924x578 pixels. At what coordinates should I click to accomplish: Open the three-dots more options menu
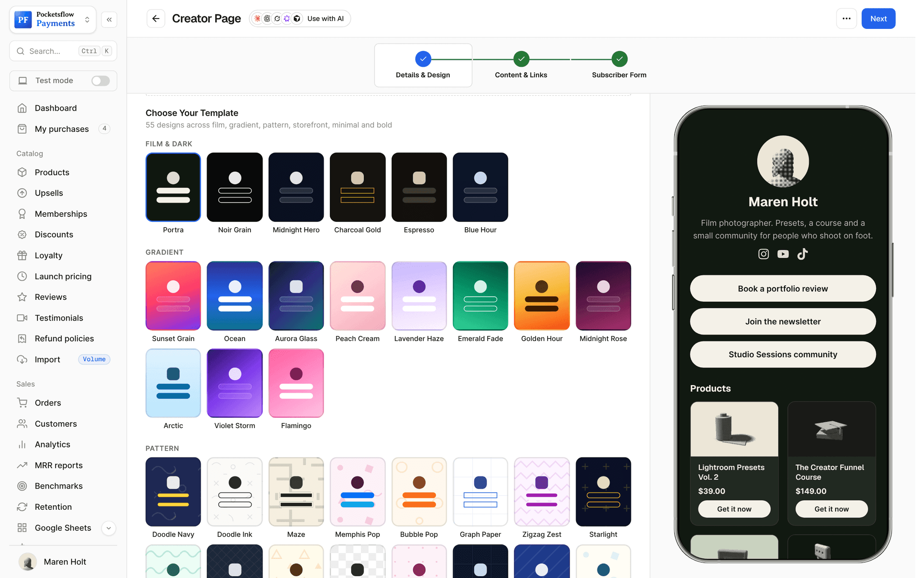click(x=846, y=19)
